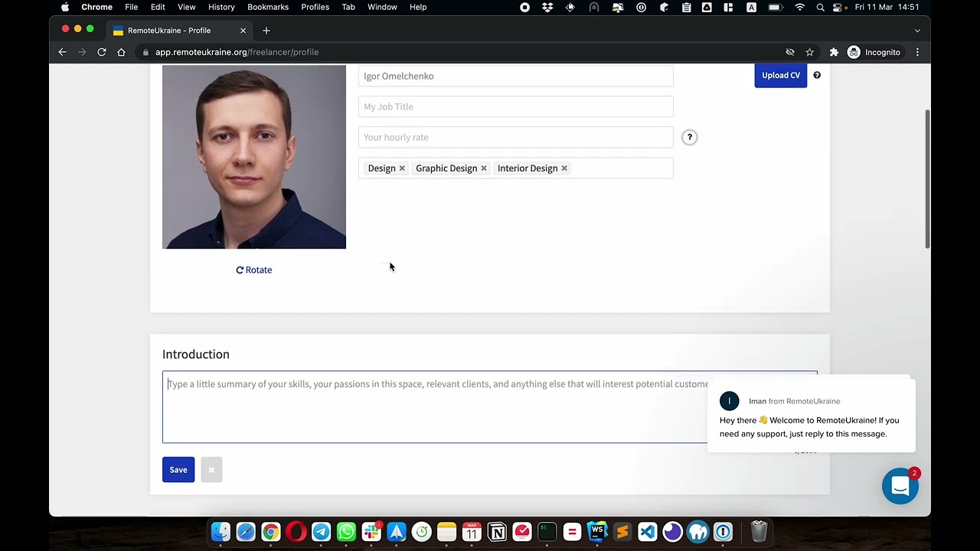This screenshot has width=980, height=551.
Task: Click the Incognito profile indicator
Action: point(874,52)
